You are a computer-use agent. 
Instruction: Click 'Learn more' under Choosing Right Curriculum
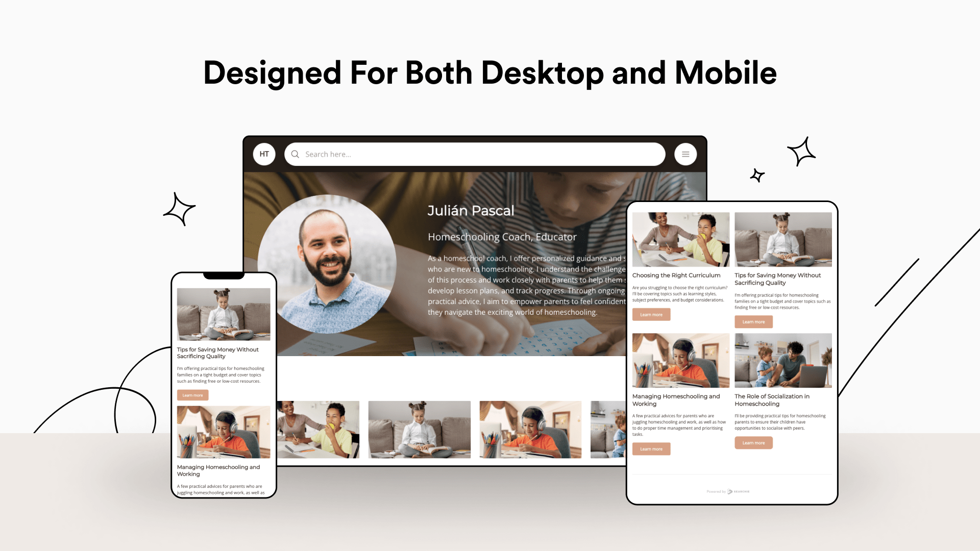650,314
